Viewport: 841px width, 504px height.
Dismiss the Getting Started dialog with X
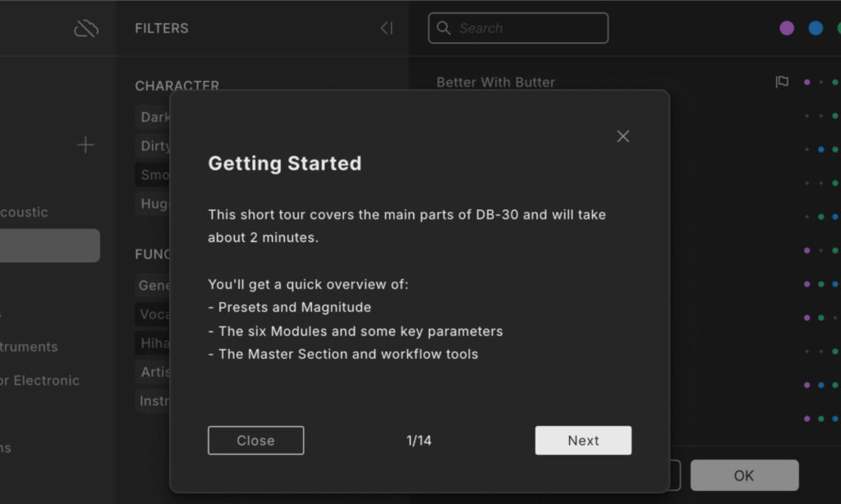tap(623, 136)
